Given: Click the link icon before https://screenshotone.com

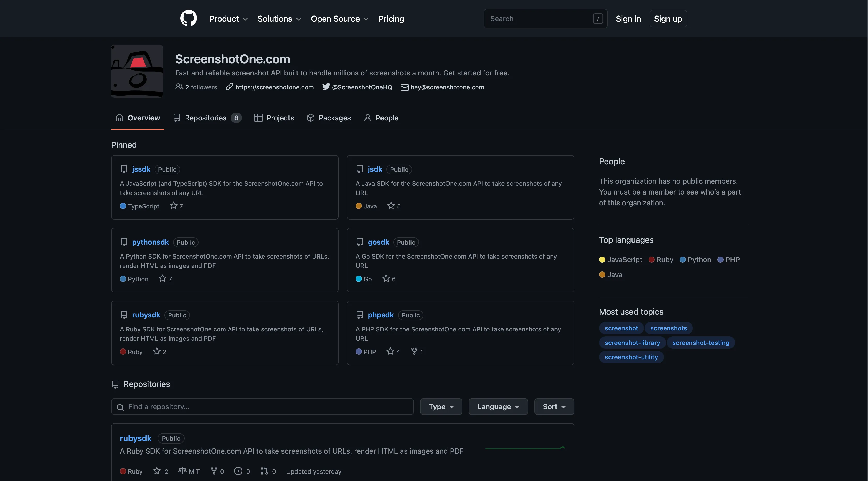Looking at the screenshot, I should coord(230,87).
